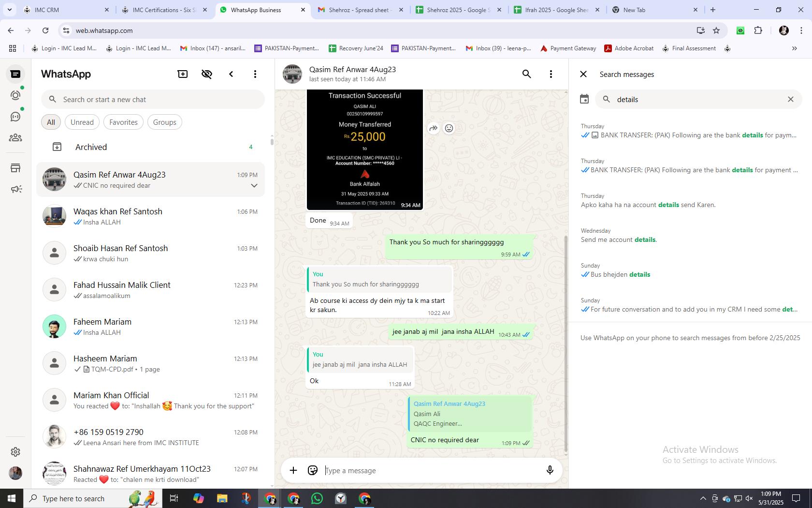Open the emoji picker in message box
This screenshot has height=508, width=812.
coord(313,470)
